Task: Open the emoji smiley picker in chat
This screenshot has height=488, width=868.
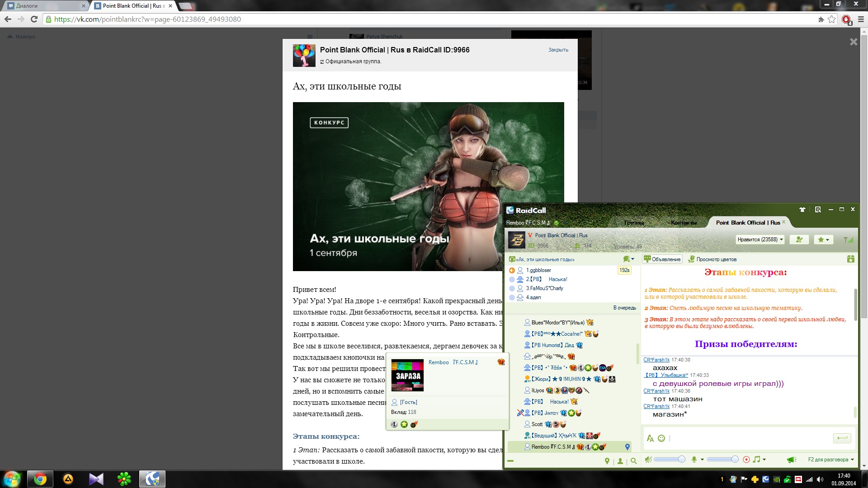Action: (x=661, y=438)
